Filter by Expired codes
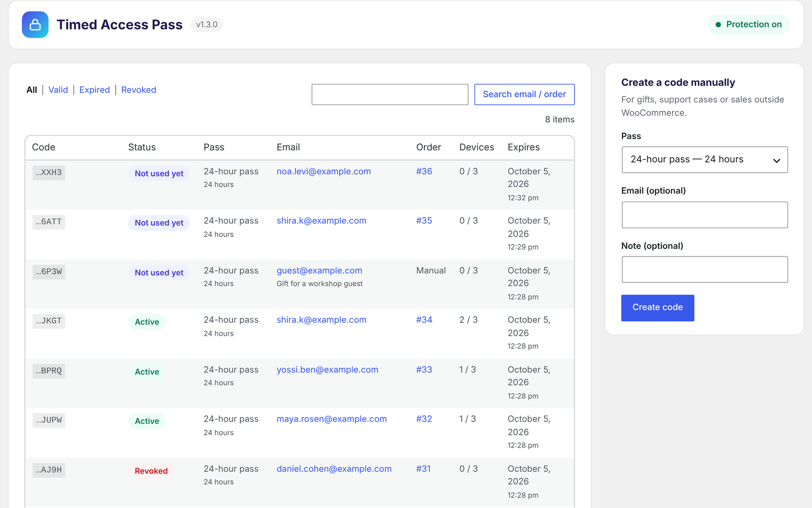This screenshot has width=812, height=508. [x=94, y=90]
